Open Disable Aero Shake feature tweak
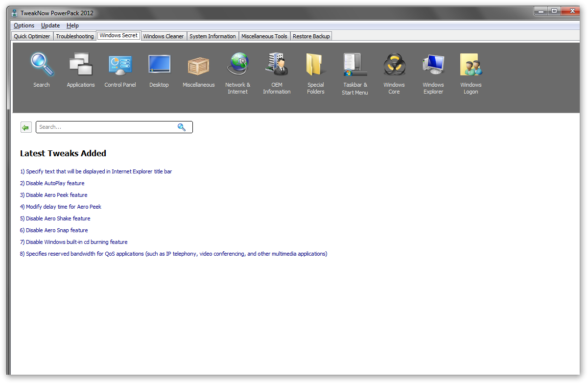The height and width of the screenshot is (384, 588). click(55, 218)
